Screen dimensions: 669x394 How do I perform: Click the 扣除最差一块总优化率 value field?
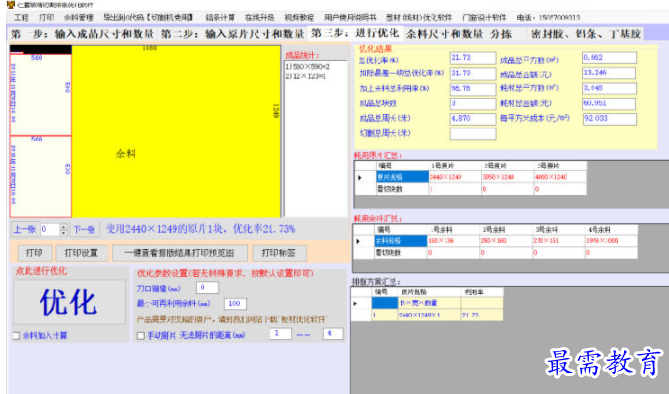point(473,73)
